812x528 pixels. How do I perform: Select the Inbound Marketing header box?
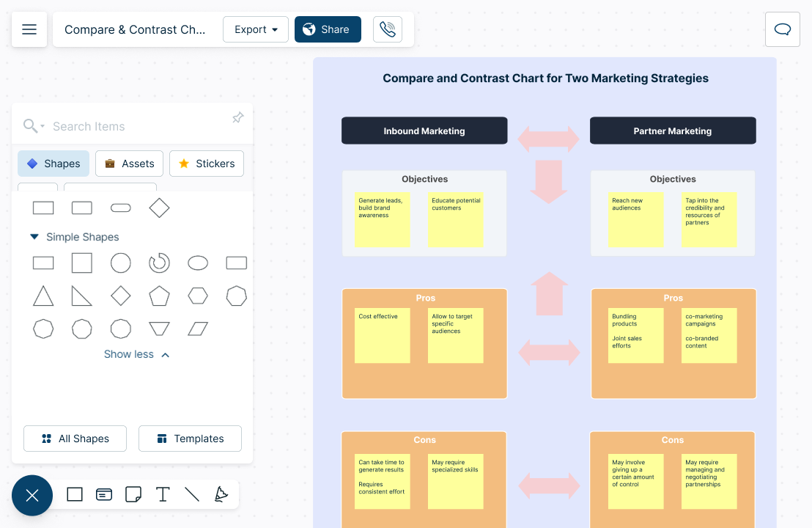[x=424, y=131]
